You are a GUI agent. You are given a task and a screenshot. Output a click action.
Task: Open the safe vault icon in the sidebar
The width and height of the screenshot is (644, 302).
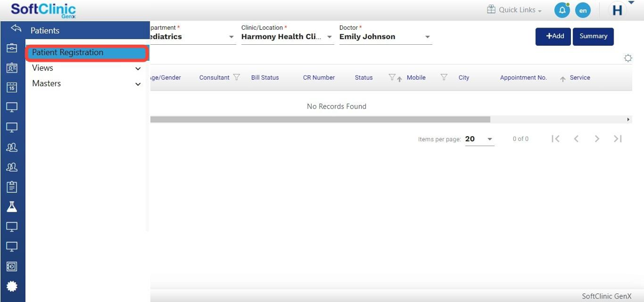click(x=12, y=267)
